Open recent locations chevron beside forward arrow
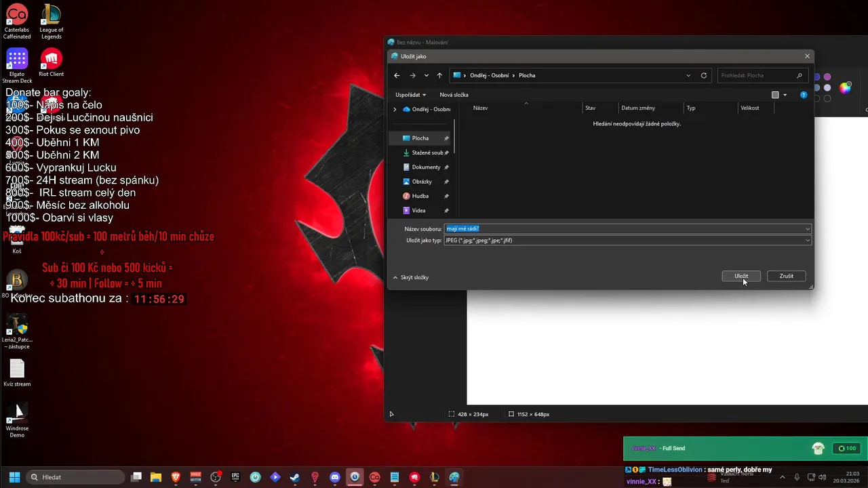Screen dimensions: 868x488 pos(426,75)
